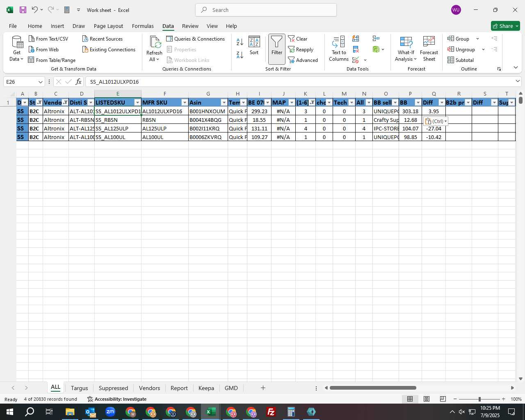Zoom in with the plus button
525x420 pixels.
(x=503, y=399)
